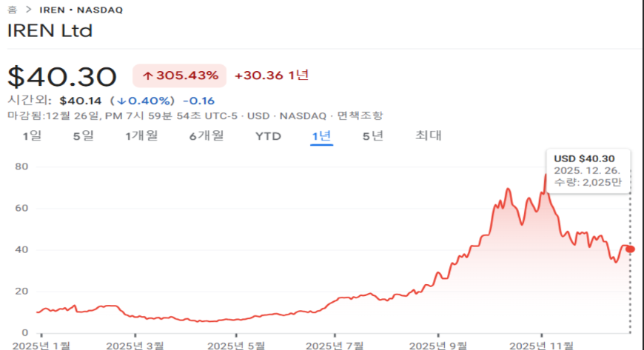Choose the YTD range tab

(x=268, y=136)
